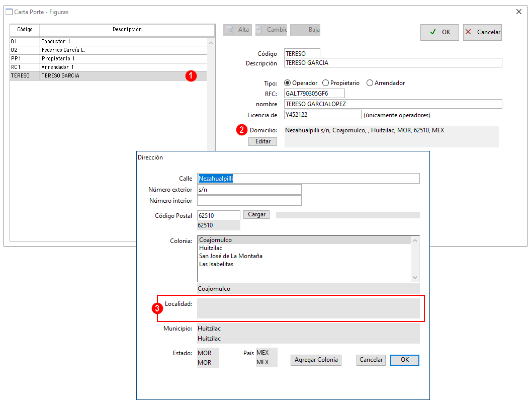Close the Carta Porte - Figuras window
Screen dimensions: 532x406
(519, 12)
